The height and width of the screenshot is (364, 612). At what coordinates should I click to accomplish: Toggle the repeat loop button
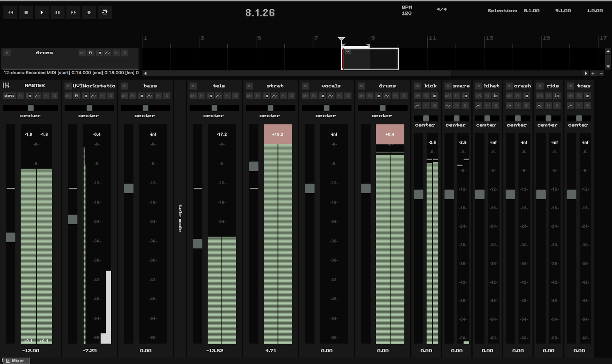pos(105,12)
